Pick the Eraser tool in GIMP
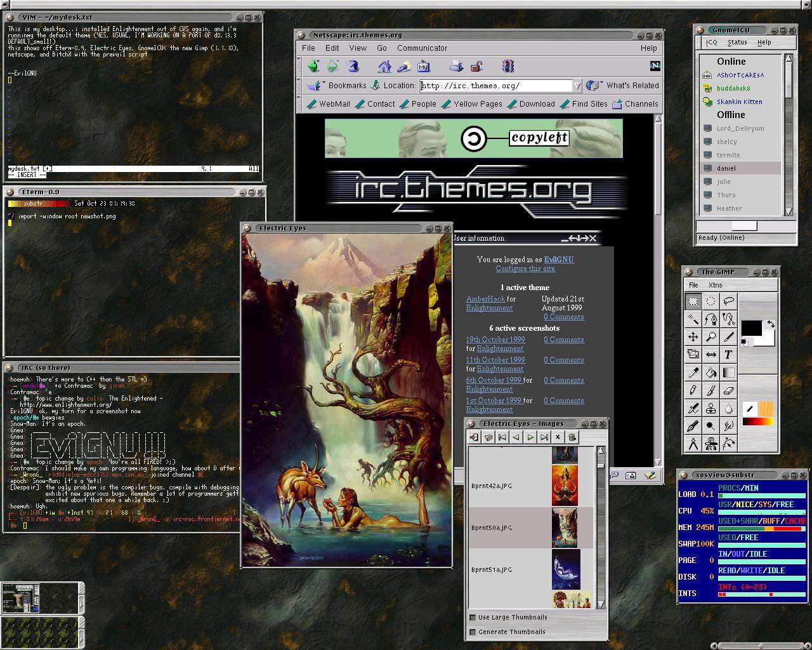Image resolution: width=812 pixels, height=650 pixels. 728,391
